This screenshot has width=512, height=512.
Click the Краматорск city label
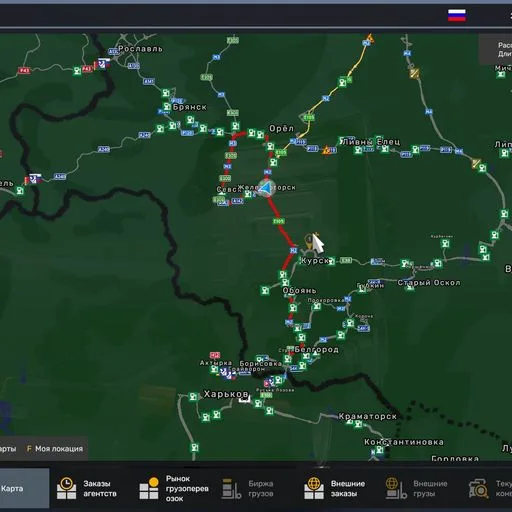tap(368, 416)
